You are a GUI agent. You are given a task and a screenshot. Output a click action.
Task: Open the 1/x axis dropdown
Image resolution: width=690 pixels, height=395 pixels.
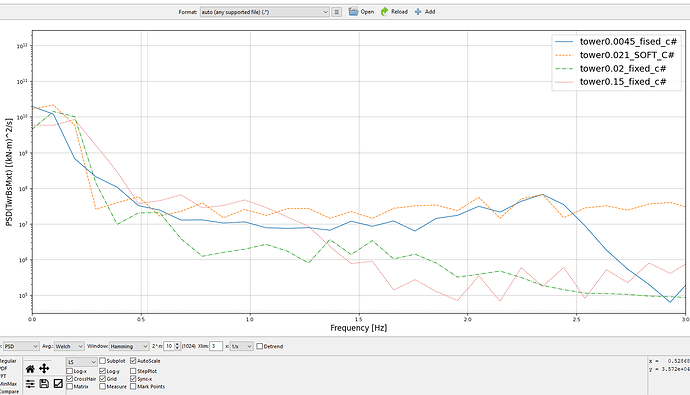[242, 347]
